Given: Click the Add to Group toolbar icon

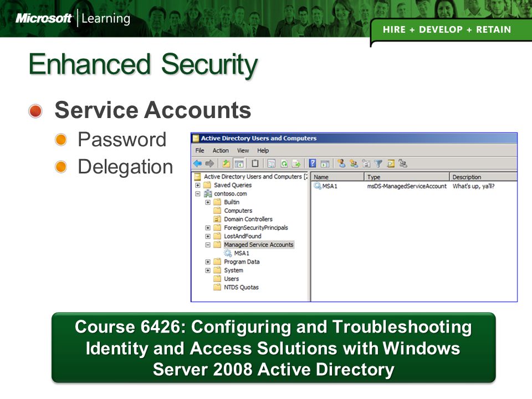Looking at the screenshot, I should click(x=403, y=163).
